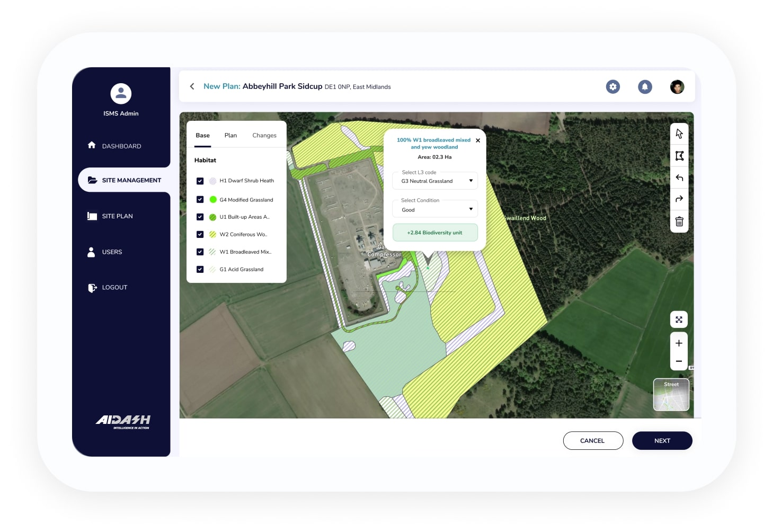Click the Cancel button
The image size is (772, 532).
coord(593,441)
